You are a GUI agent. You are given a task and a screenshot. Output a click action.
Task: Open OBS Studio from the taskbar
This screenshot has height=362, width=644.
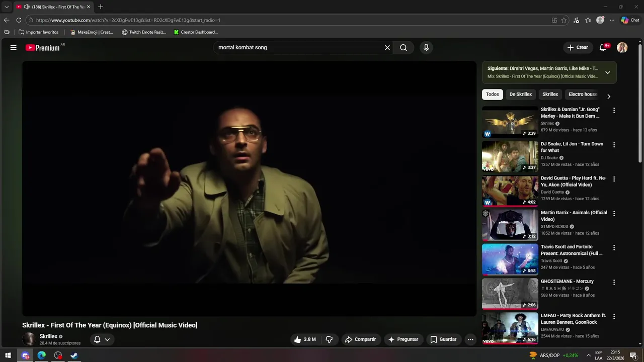[x=58, y=355]
